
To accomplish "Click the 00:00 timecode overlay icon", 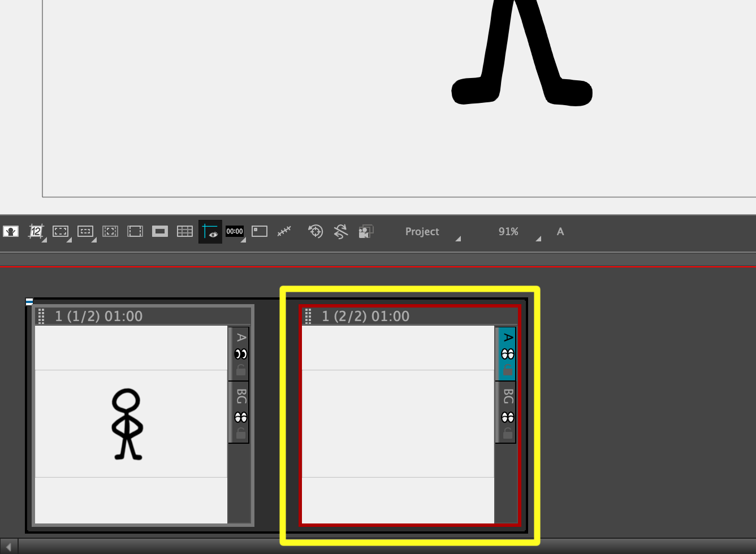I will pyautogui.click(x=234, y=231).
